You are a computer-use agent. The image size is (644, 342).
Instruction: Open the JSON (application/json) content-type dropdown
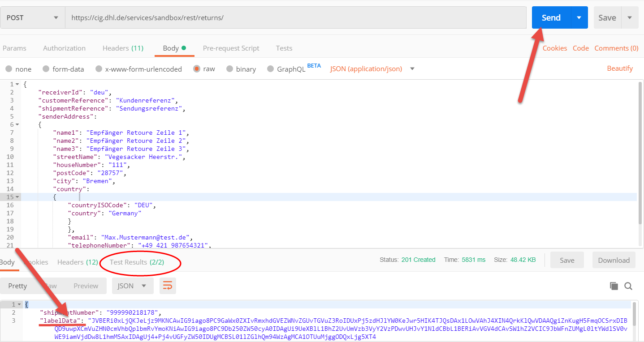coord(371,68)
